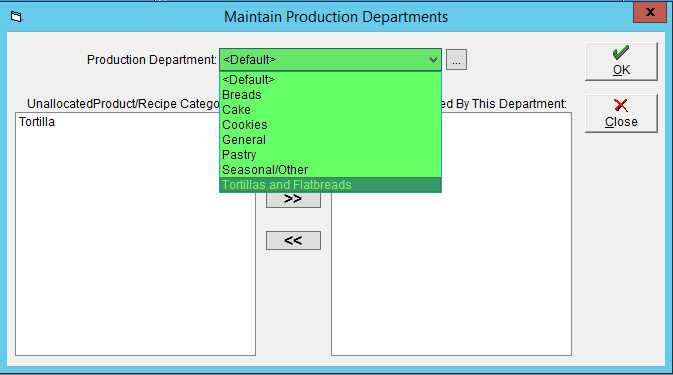The width and height of the screenshot is (673, 375).
Task: Open the window system menu icon
Action: click(x=16, y=17)
